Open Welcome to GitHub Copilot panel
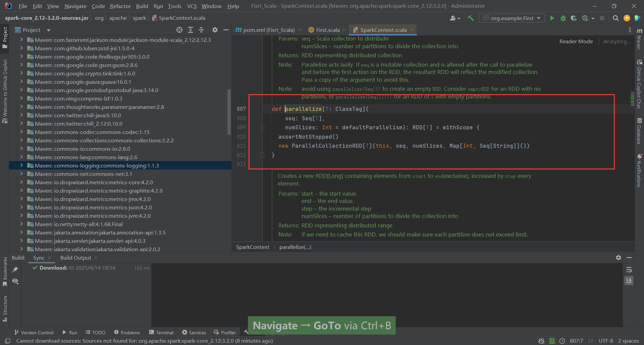644x345 pixels. click(5, 91)
